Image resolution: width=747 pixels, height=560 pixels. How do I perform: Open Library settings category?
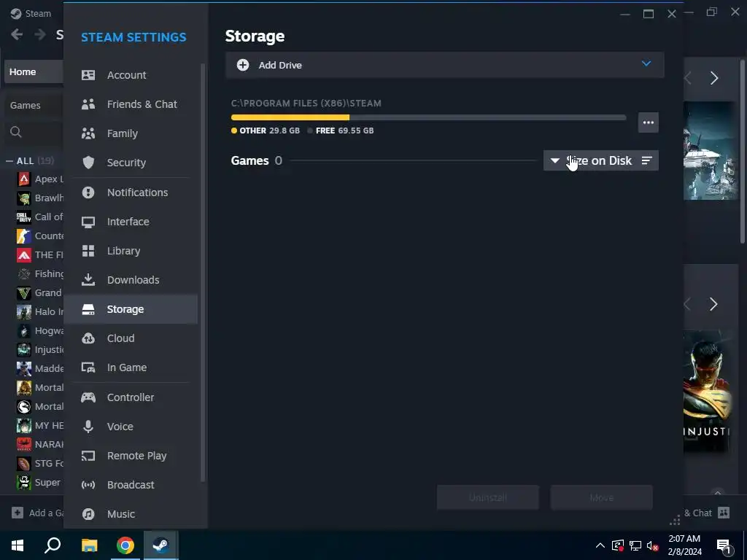point(131,251)
